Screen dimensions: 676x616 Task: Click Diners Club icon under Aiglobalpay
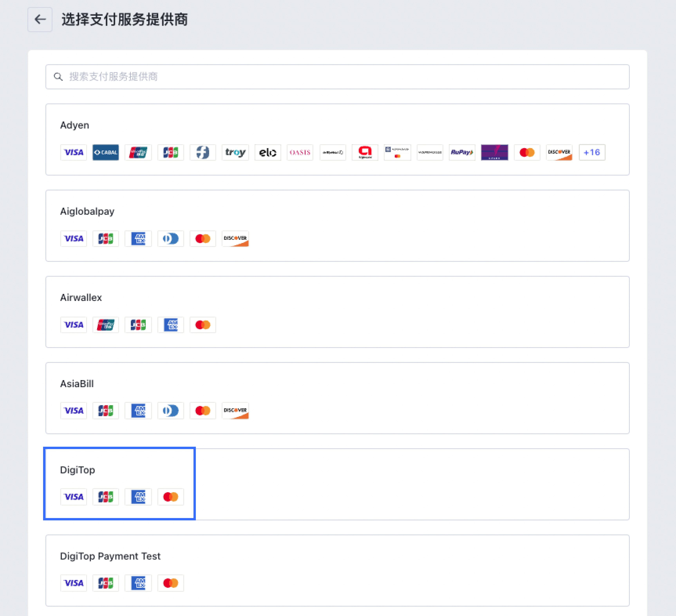point(170,239)
